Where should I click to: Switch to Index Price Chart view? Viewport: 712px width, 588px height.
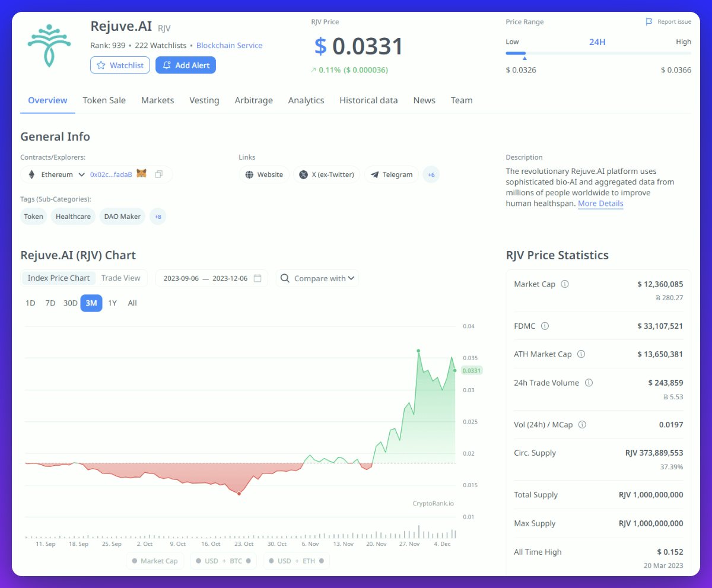[x=59, y=278]
